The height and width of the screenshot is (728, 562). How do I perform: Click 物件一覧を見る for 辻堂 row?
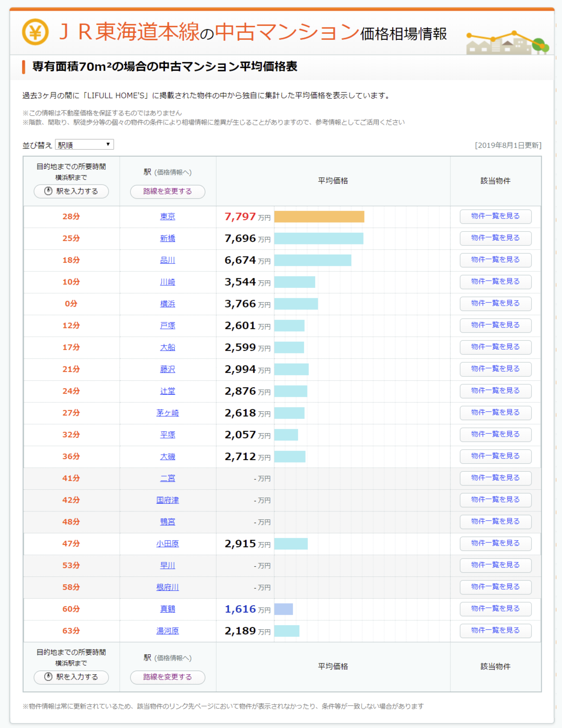coord(496,391)
